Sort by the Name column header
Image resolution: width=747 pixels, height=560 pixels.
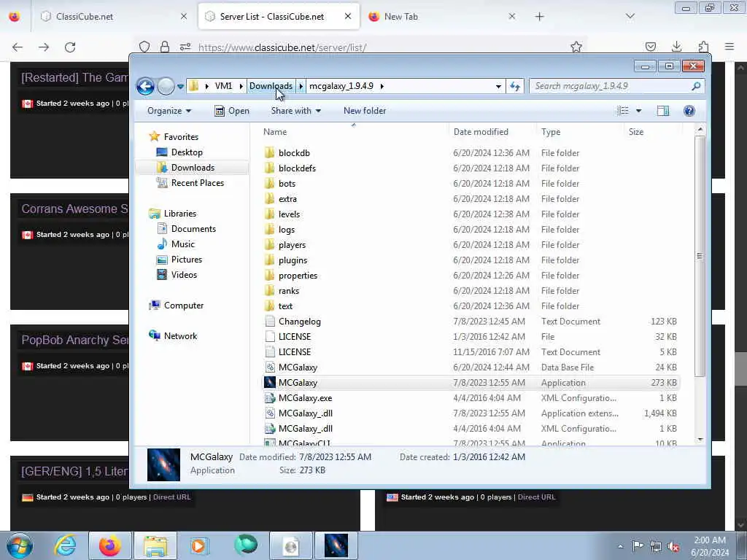[275, 132]
